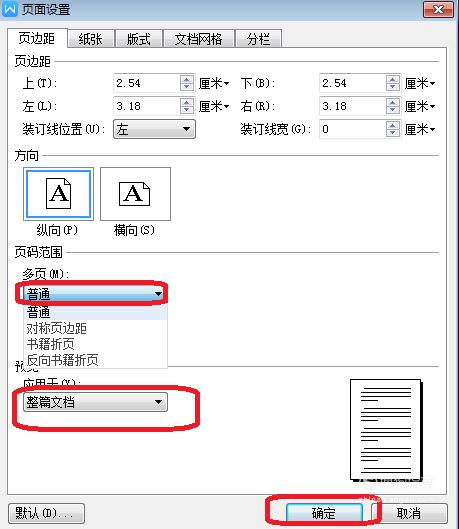Increase the left margin with up arrow
The width and height of the screenshot is (459, 529).
tap(187, 103)
